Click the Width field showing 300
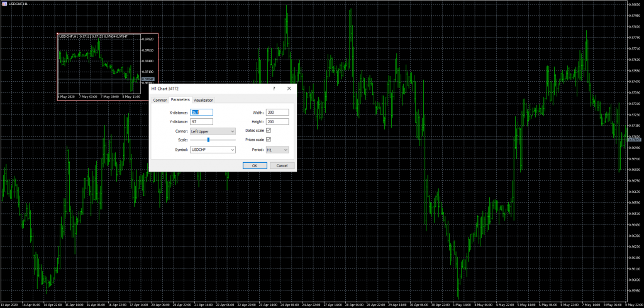The height and width of the screenshot is (308, 644). [277, 113]
